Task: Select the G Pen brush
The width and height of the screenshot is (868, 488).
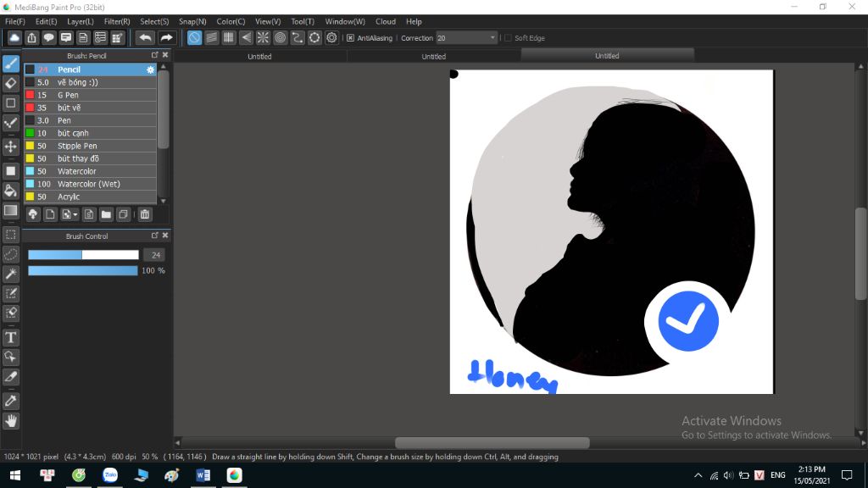Action: click(90, 95)
